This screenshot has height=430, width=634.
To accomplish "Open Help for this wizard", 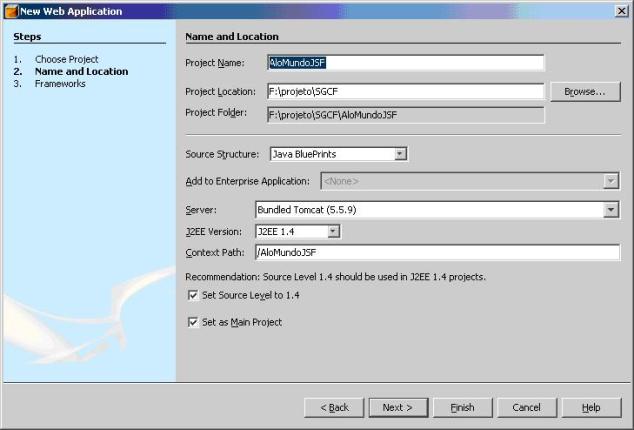I will pyautogui.click(x=591, y=408).
